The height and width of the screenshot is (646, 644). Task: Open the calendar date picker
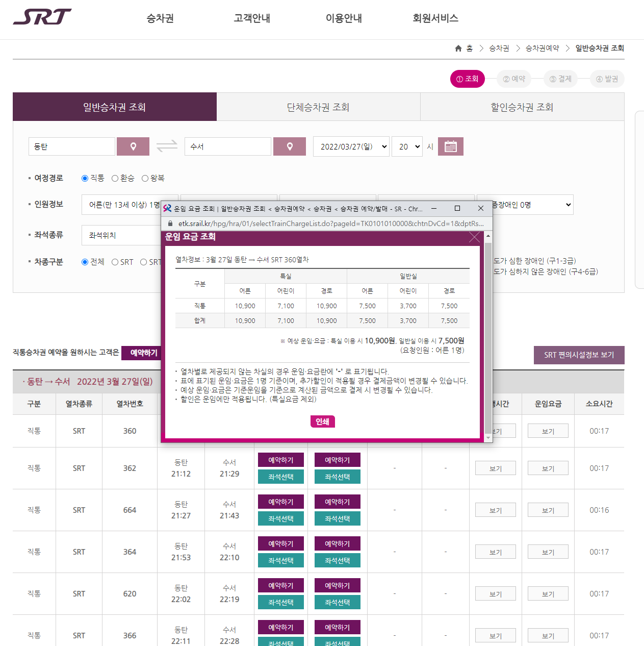point(451,146)
